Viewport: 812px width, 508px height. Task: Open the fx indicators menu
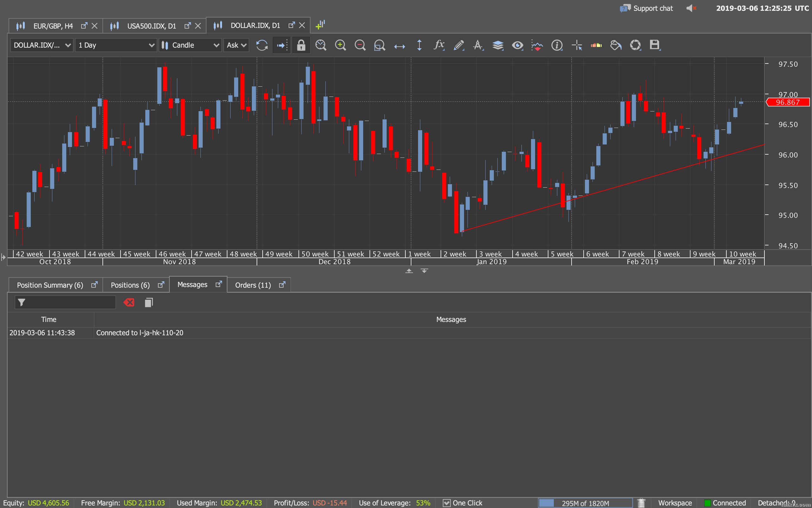click(439, 45)
